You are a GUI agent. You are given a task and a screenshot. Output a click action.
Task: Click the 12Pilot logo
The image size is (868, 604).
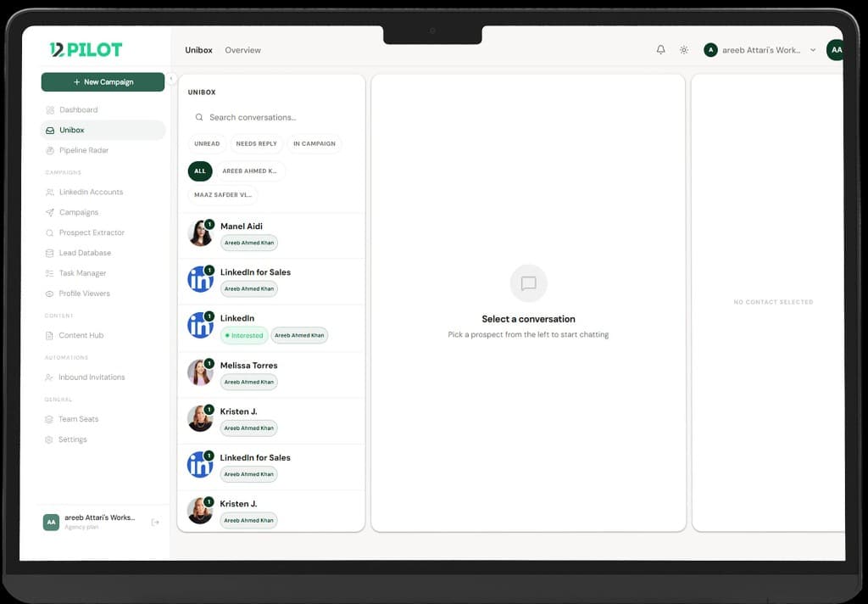tap(86, 50)
